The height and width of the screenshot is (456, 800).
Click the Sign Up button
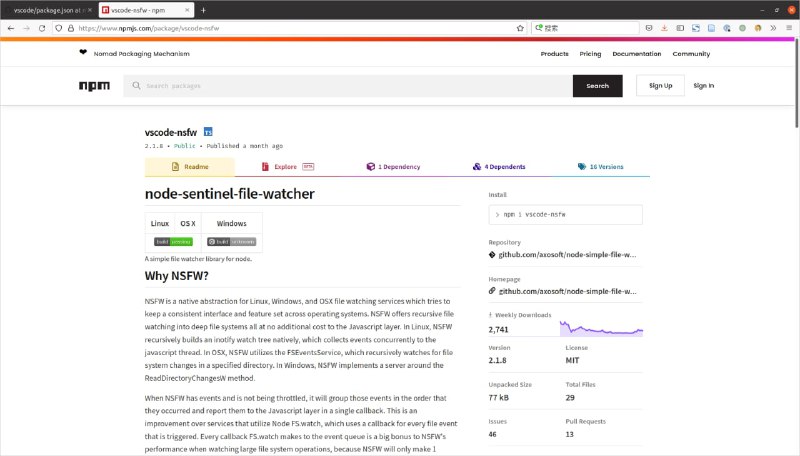660,86
